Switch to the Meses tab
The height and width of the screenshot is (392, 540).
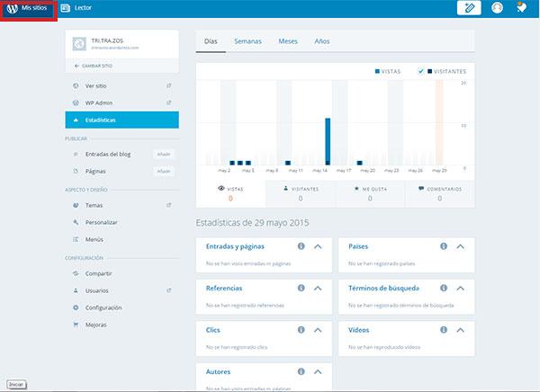(288, 41)
